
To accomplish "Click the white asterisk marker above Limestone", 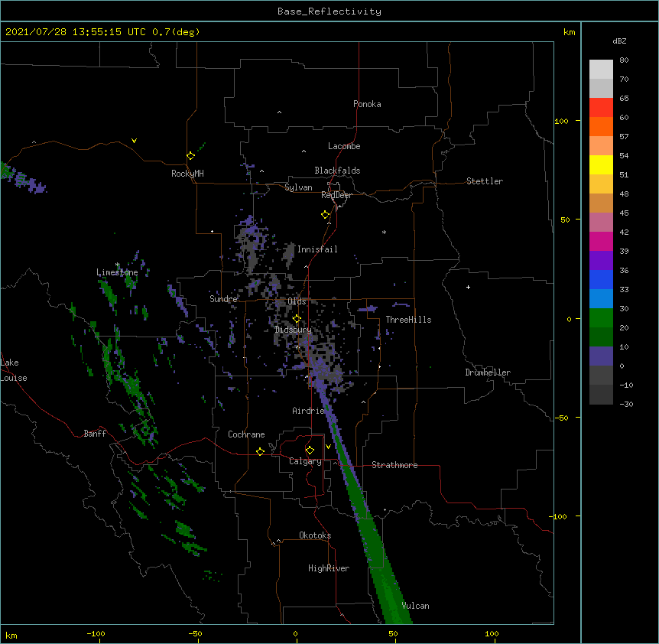I will [x=118, y=265].
